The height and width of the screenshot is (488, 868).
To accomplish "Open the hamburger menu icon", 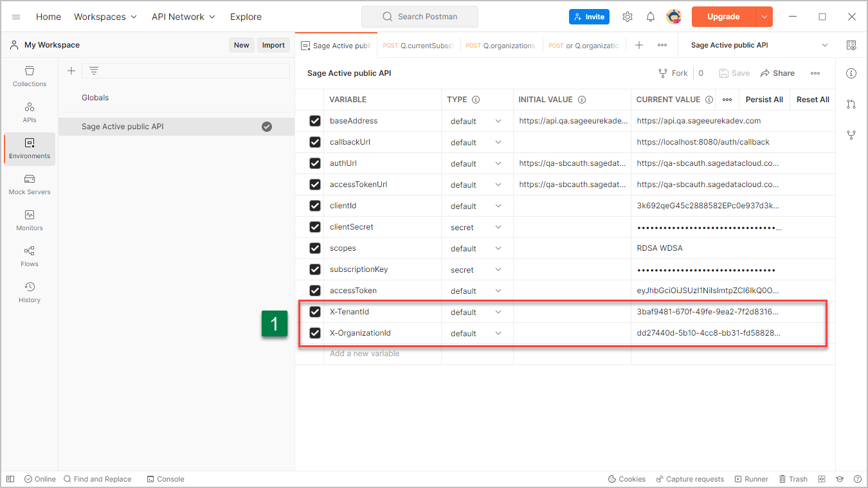I will tap(16, 17).
